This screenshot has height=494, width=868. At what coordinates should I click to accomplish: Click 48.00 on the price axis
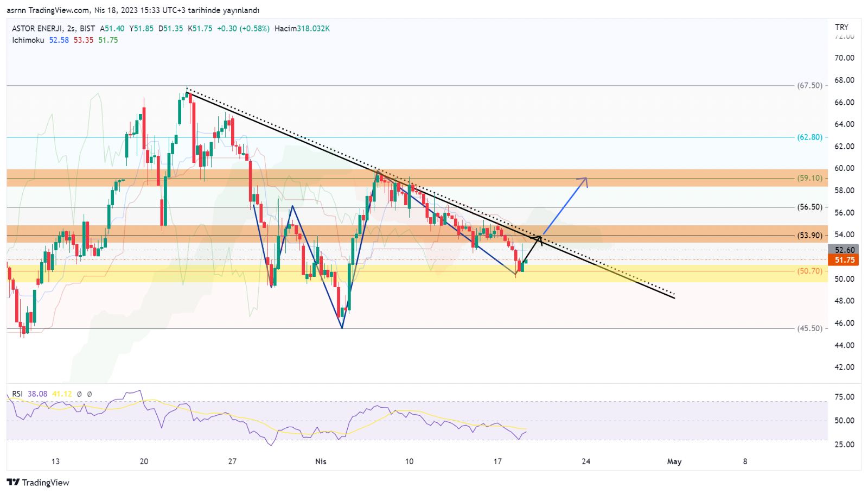845,301
